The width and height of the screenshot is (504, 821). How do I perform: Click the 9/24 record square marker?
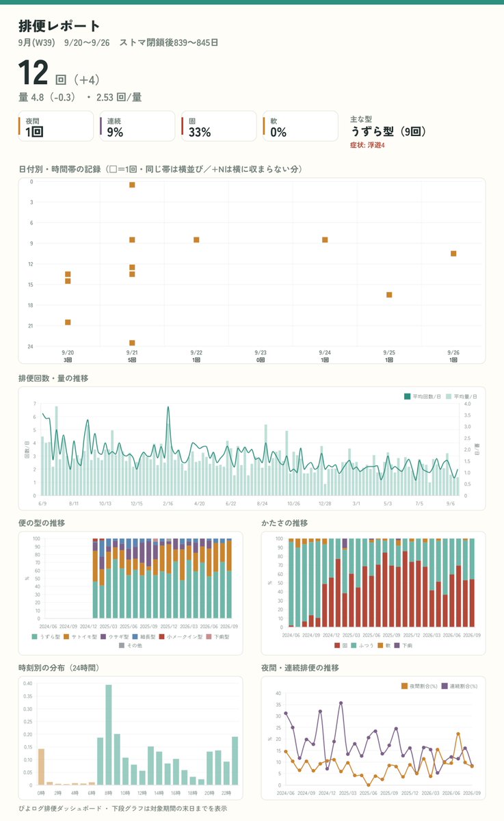pos(325,240)
